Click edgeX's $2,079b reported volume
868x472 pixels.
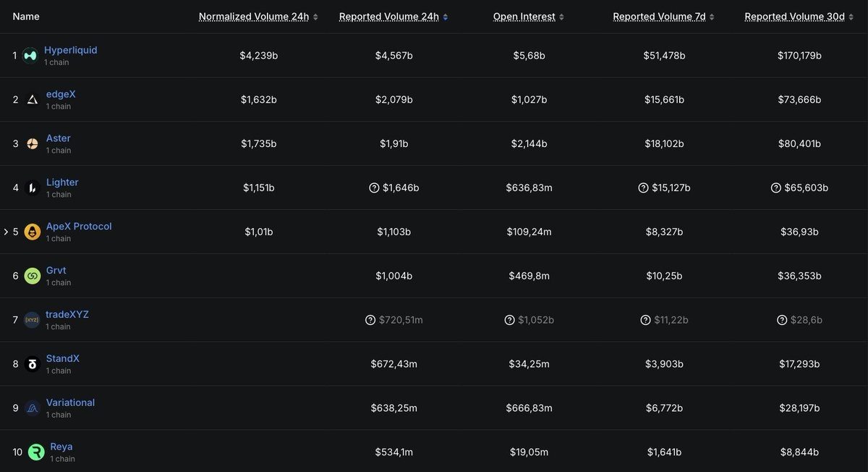point(394,99)
